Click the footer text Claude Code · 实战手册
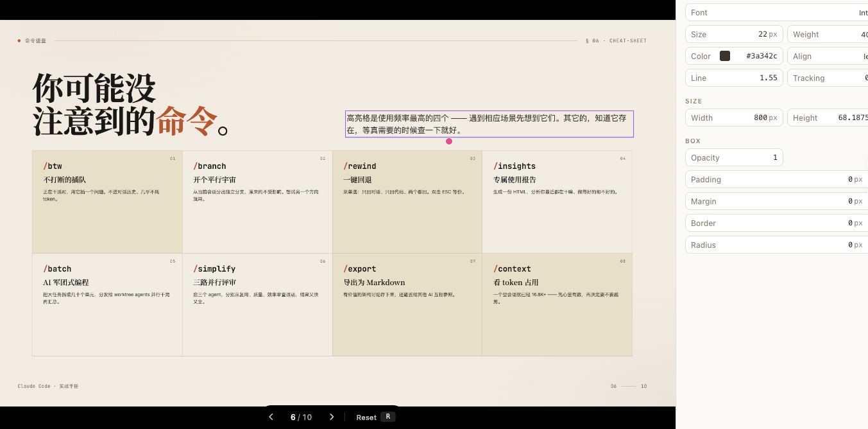Image resolution: width=868 pixels, height=429 pixels. [x=48, y=386]
